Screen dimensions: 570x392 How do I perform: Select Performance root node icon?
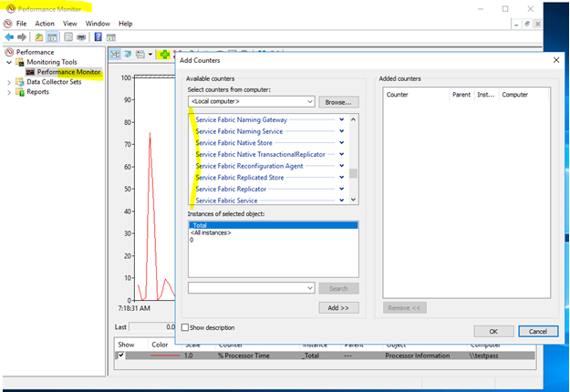9,52
